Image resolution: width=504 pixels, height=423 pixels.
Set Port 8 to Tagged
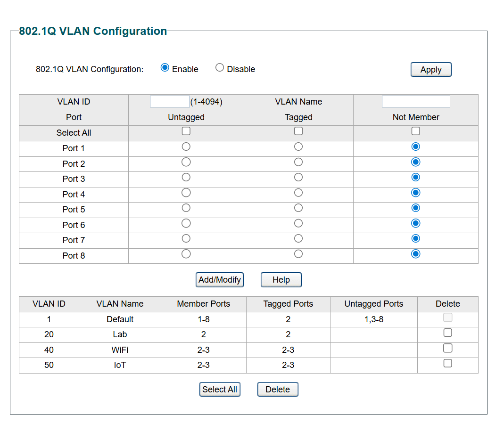tap(298, 254)
